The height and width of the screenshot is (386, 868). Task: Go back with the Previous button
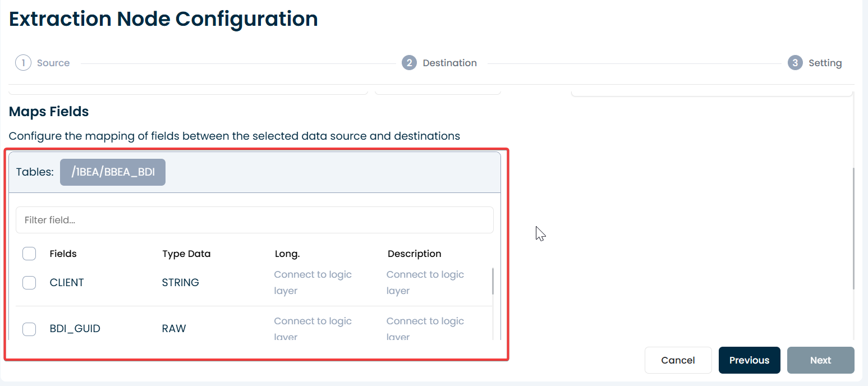[x=749, y=360]
